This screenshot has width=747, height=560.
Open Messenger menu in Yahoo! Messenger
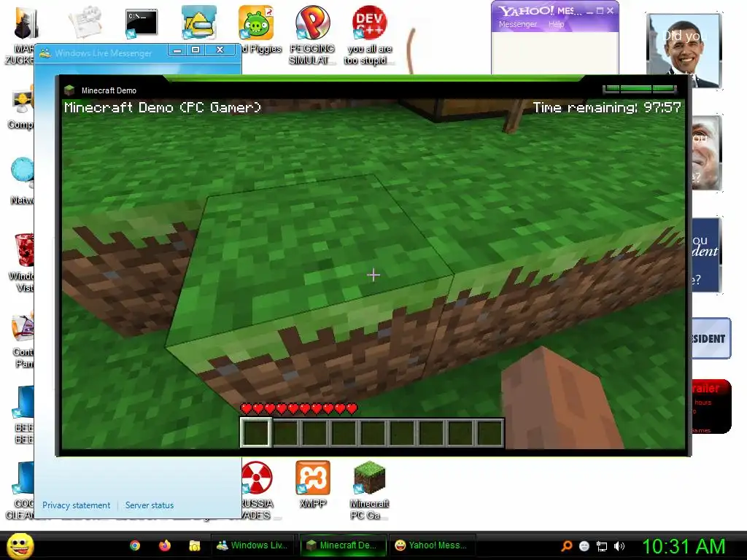click(518, 24)
